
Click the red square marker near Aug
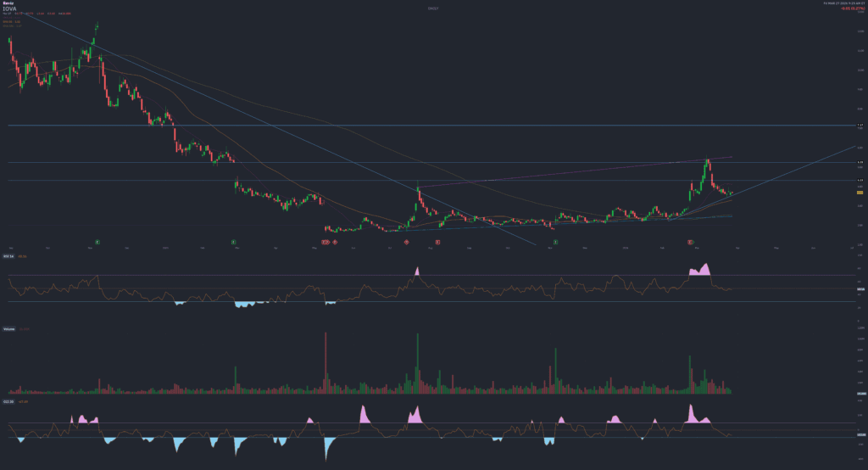pyautogui.click(x=438, y=242)
